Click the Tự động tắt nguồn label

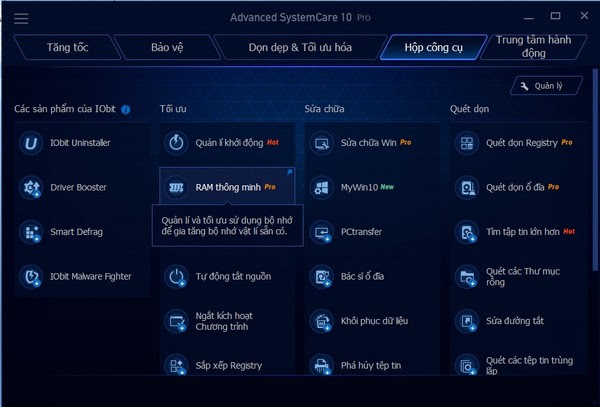[233, 276]
